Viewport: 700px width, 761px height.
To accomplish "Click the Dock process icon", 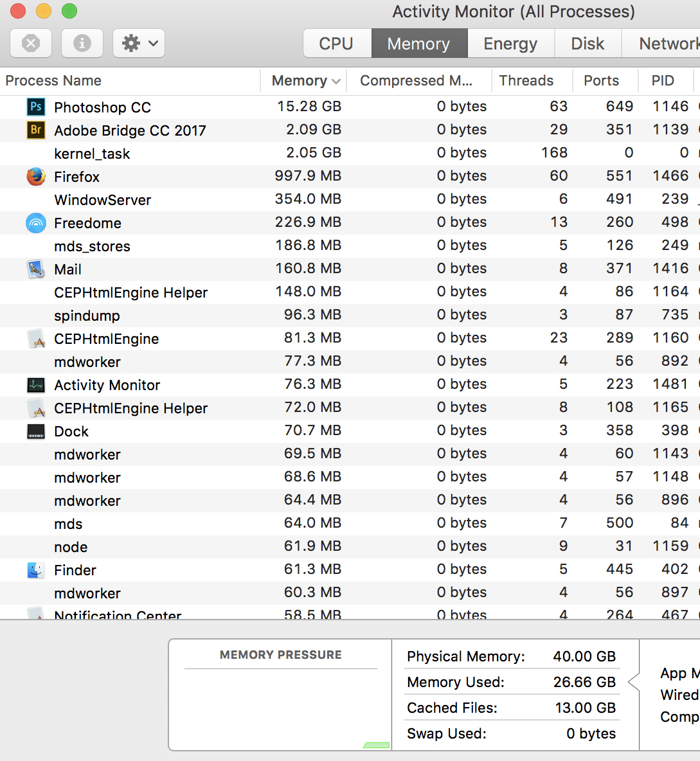I will (36, 431).
